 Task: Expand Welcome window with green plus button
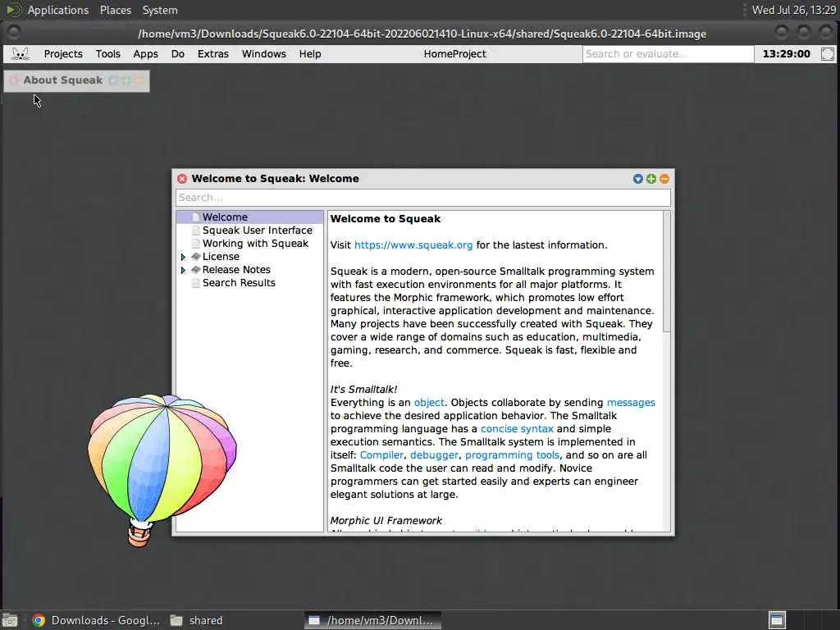pyautogui.click(x=651, y=179)
